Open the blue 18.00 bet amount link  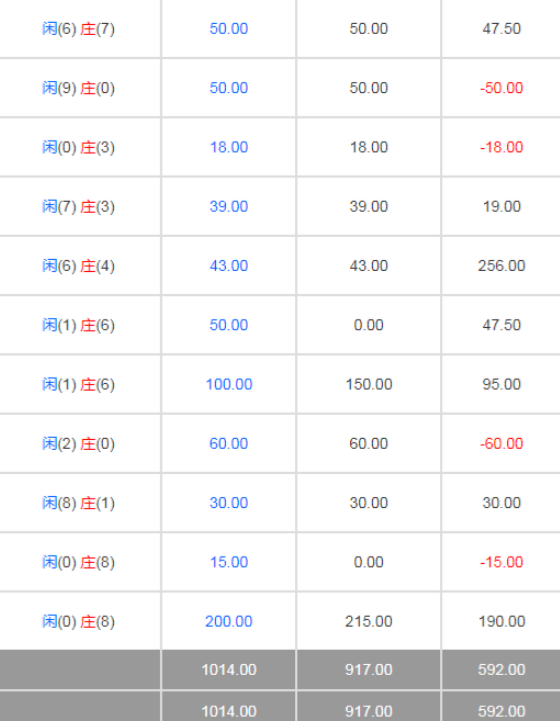pyautogui.click(x=229, y=147)
